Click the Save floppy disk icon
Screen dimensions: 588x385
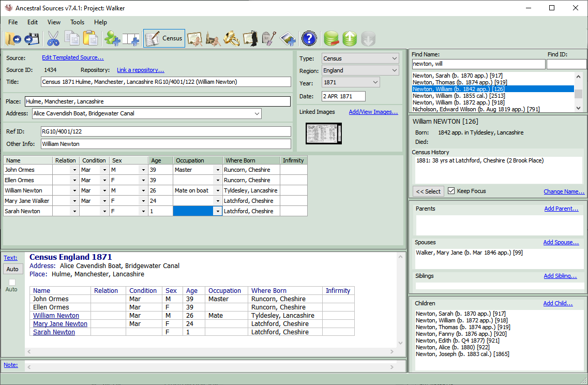click(32, 39)
